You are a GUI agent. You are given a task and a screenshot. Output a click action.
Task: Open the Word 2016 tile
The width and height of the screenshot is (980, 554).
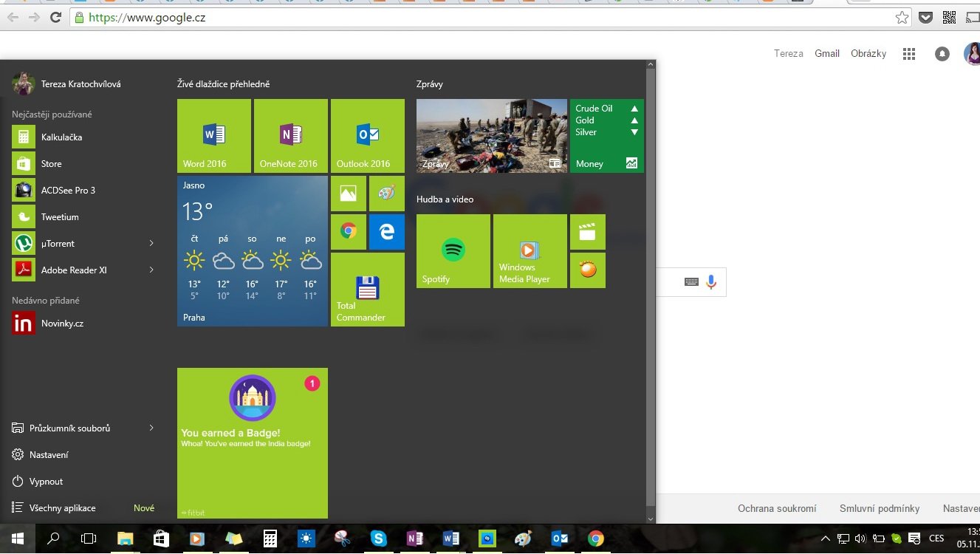pyautogui.click(x=214, y=136)
